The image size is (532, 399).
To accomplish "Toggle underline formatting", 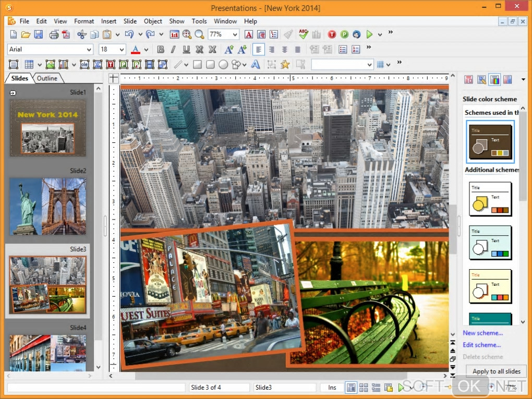I will 186,50.
